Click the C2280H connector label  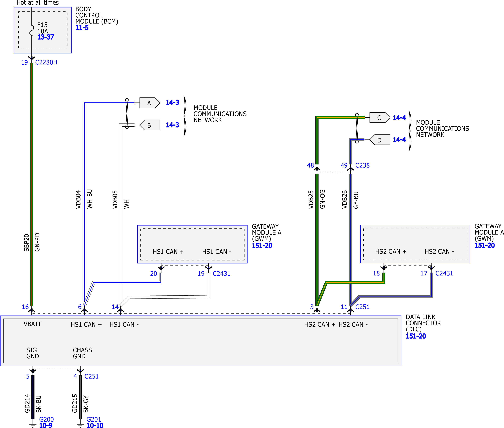click(x=46, y=62)
